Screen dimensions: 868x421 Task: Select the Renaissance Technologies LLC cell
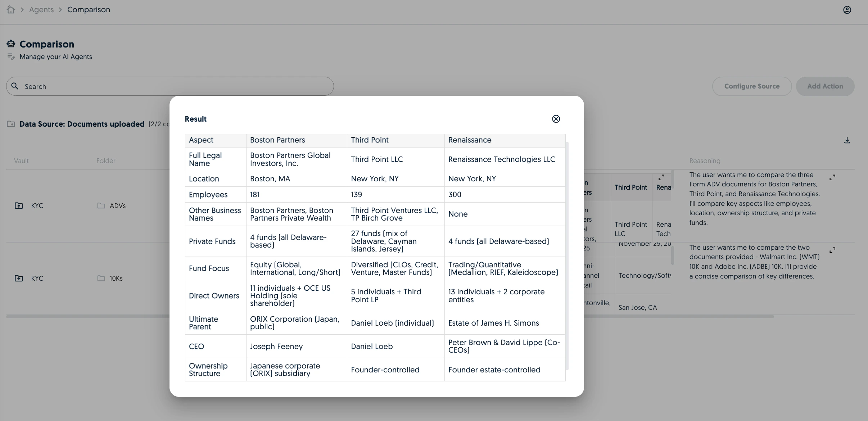(x=505, y=159)
